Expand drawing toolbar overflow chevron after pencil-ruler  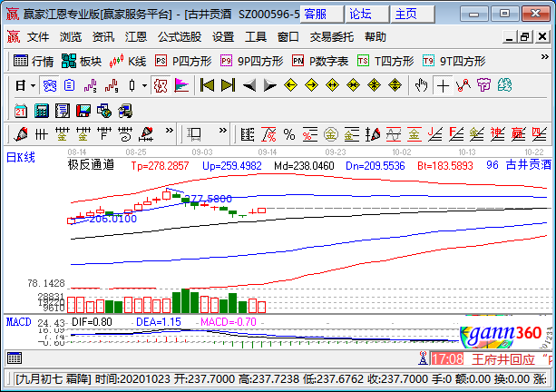coord(170,130)
